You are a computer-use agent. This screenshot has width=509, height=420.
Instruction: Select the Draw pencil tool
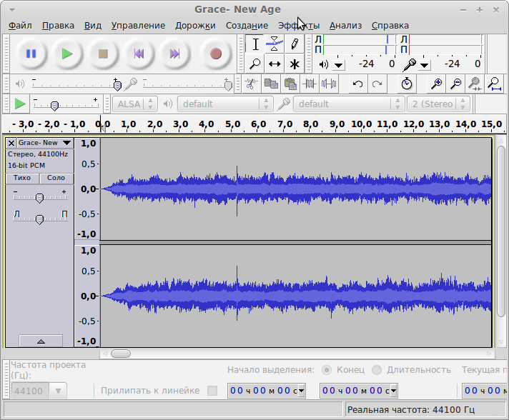point(295,44)
